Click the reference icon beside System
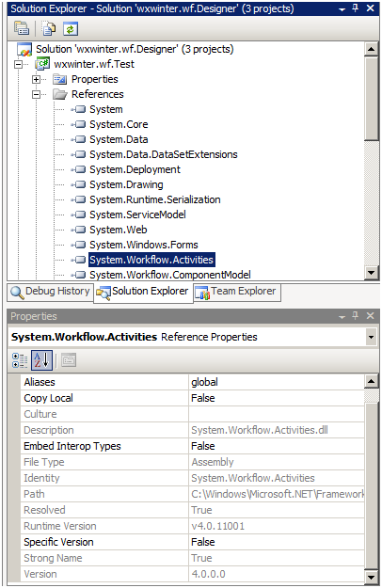 (78, 109)
